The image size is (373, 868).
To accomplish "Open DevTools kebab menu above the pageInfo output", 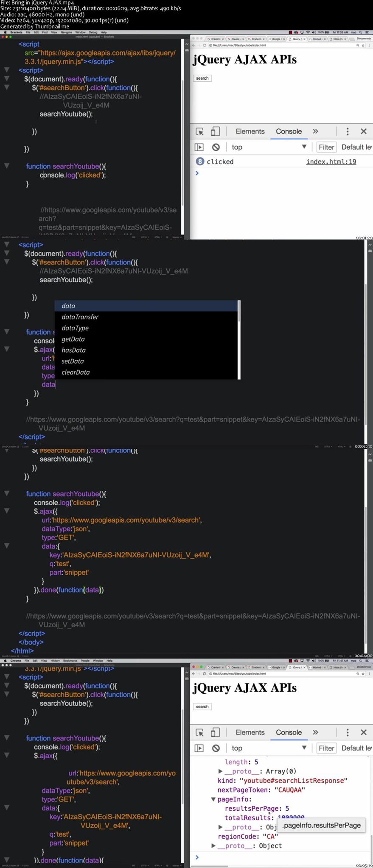I will click(348, 732).
